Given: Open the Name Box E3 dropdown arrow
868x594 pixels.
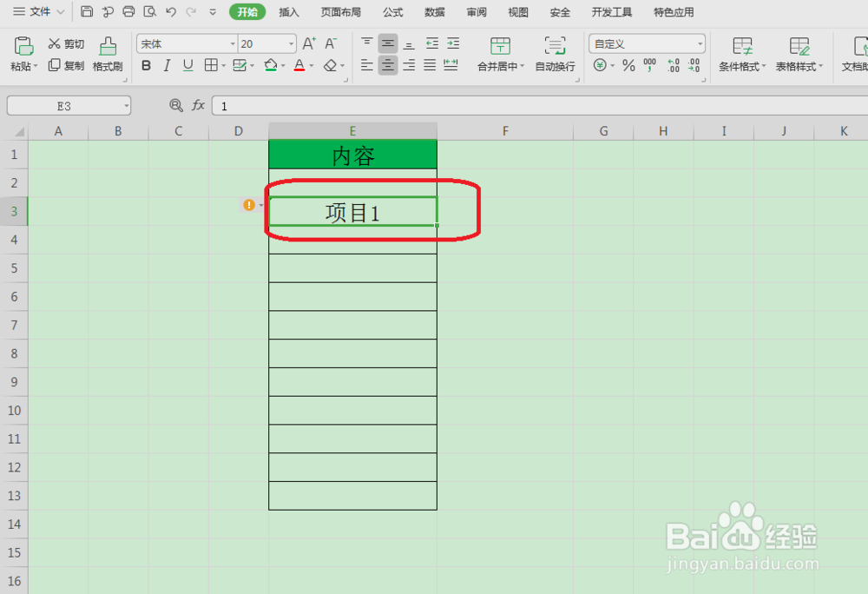Looking at the screenshot, I should (x=126, y=106).
